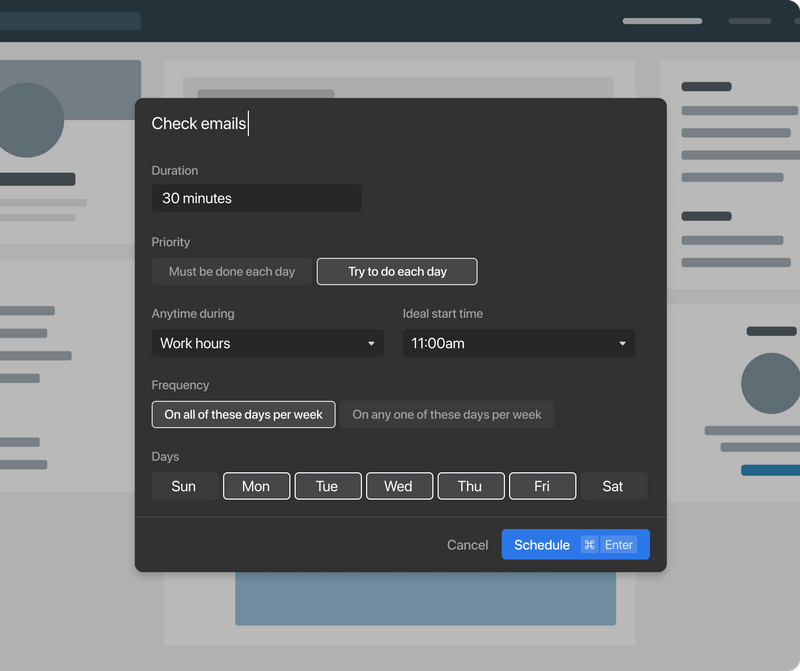The image size is (800, 671).
Task: Deselect Thursday from the Days row
Action: tap(471, 486)
